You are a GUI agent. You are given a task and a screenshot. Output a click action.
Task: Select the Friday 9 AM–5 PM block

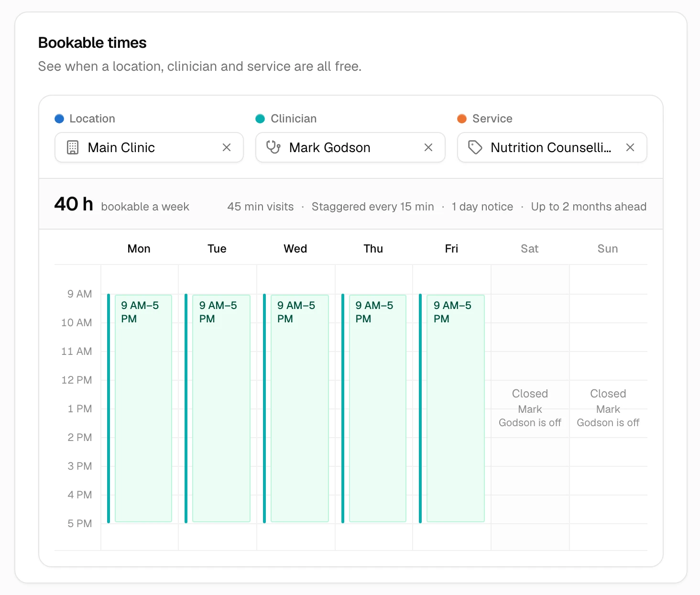pos(456,408)
